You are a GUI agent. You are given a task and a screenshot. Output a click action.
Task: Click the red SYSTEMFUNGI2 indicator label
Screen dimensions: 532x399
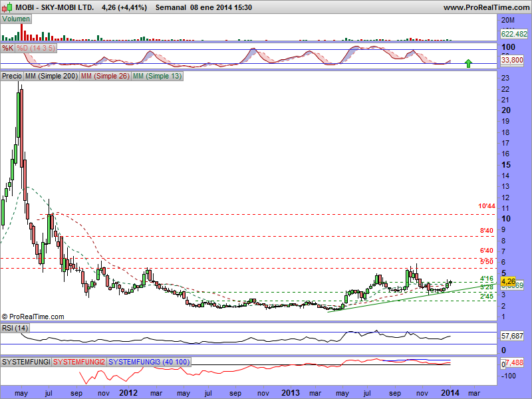pyautogui.click(x=79, y=362)
